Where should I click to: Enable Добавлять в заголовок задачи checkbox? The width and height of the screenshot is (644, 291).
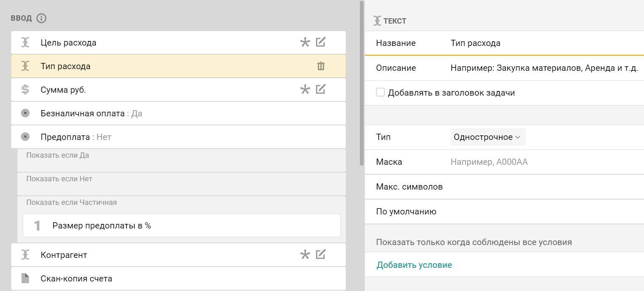click(x=380, y=92)
